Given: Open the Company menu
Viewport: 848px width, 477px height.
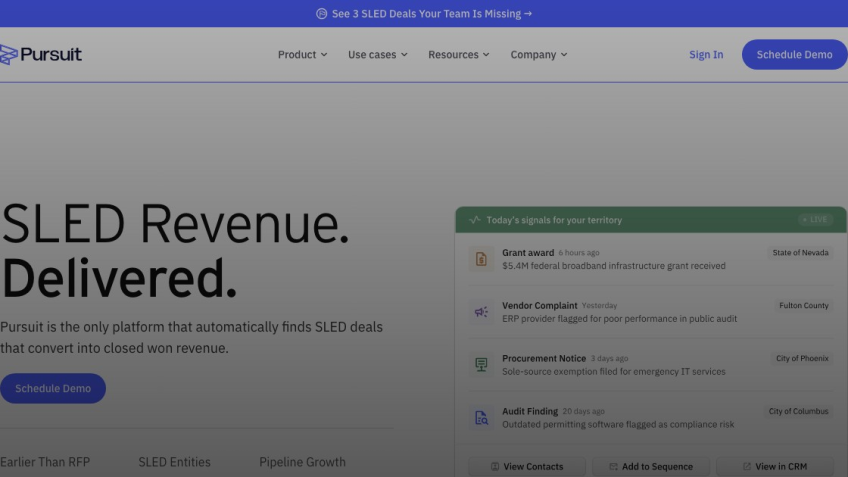Looking at the screenshot, I should point(538,55).
